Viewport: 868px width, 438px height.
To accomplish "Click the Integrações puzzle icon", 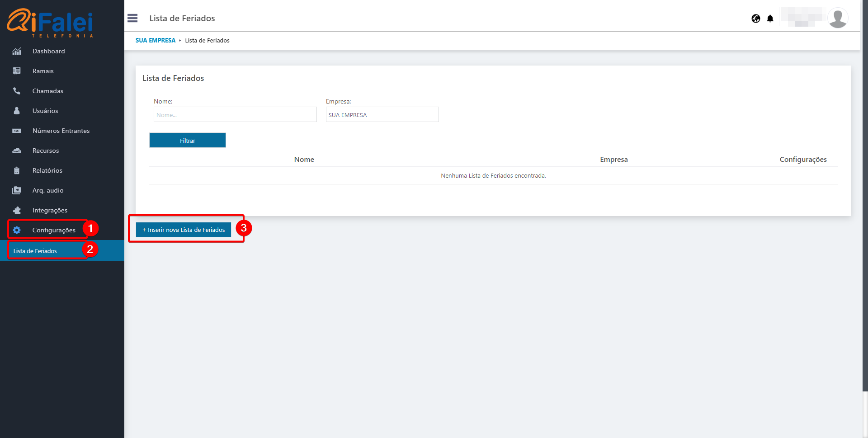I will (x=17, y=210).
